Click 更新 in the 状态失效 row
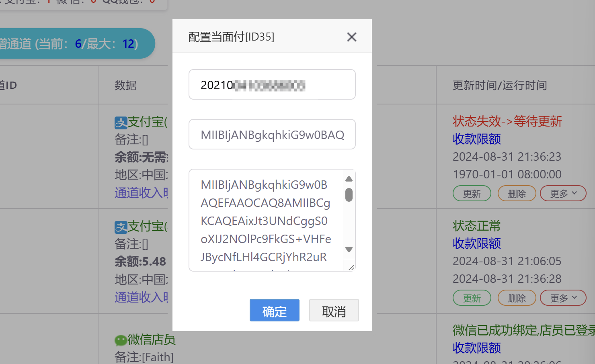Viewport: 595px width, 364px height. [x=472, y=193]
